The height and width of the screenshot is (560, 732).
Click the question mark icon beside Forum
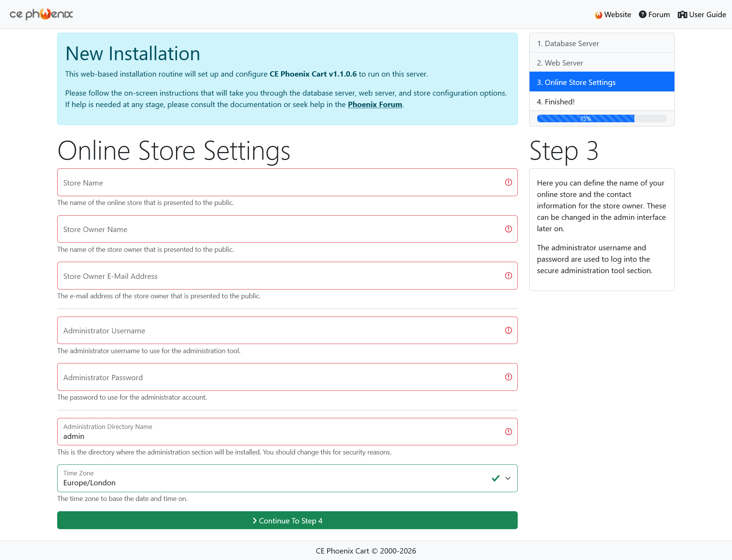point(642,14)
